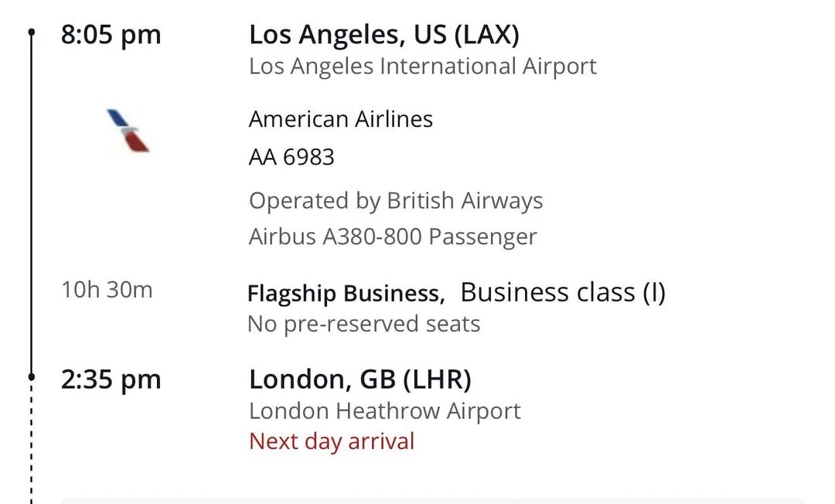Image resolution: width=835 pixels, height=504 pixels.
Task: Click Operated by British Airways text
Action: [395, 201]
